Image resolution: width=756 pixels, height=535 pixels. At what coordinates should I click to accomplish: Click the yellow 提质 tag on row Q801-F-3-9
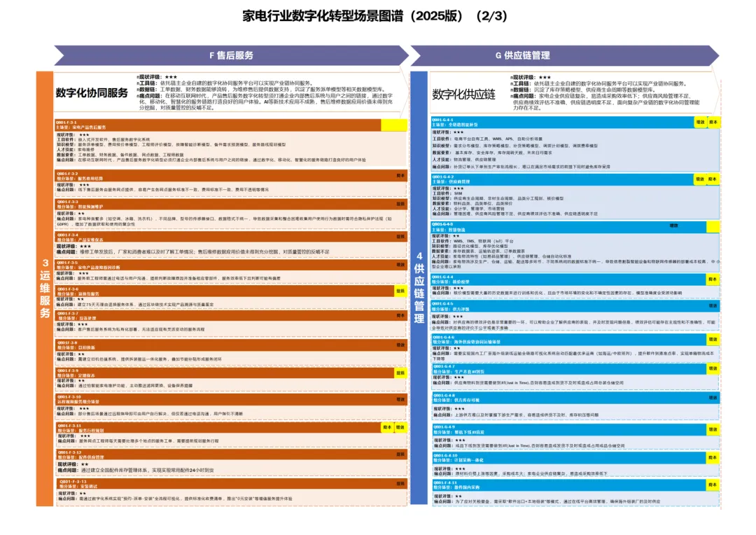click(x=400, y=373)
